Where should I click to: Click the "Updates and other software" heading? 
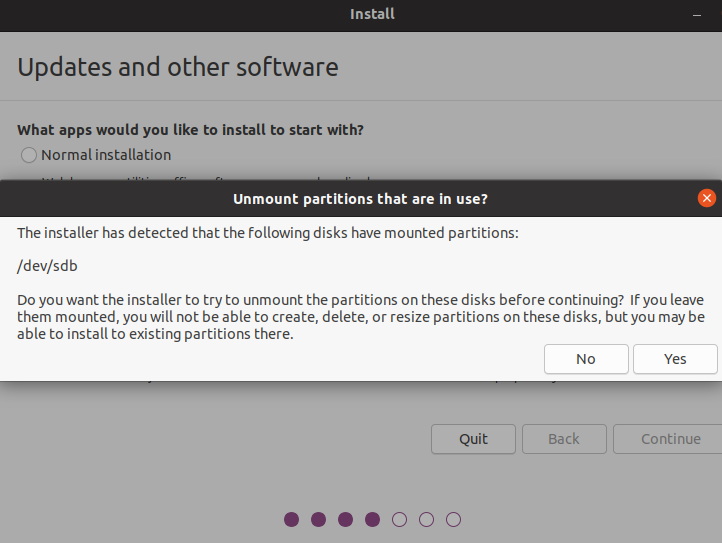178,68
